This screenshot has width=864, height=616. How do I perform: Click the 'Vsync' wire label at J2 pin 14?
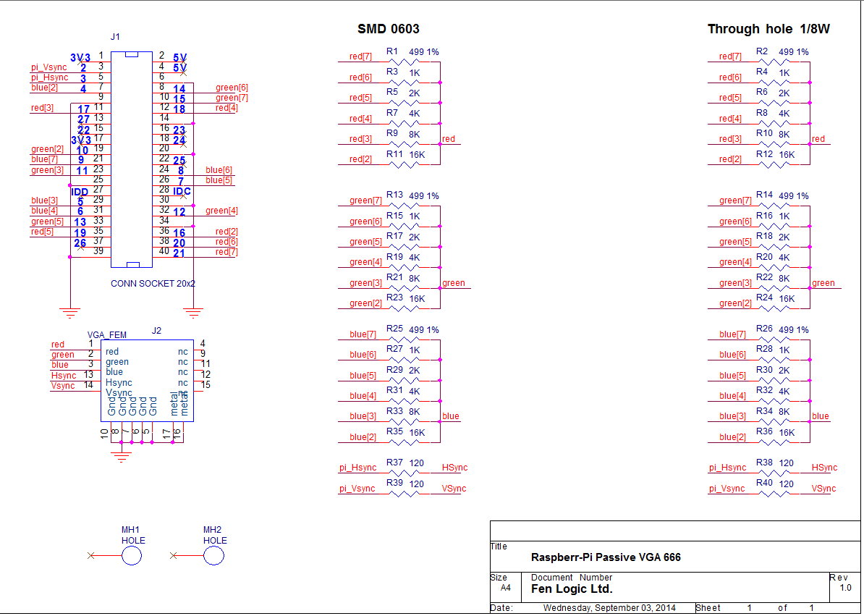pyautogui.click(x=63, y=386)
